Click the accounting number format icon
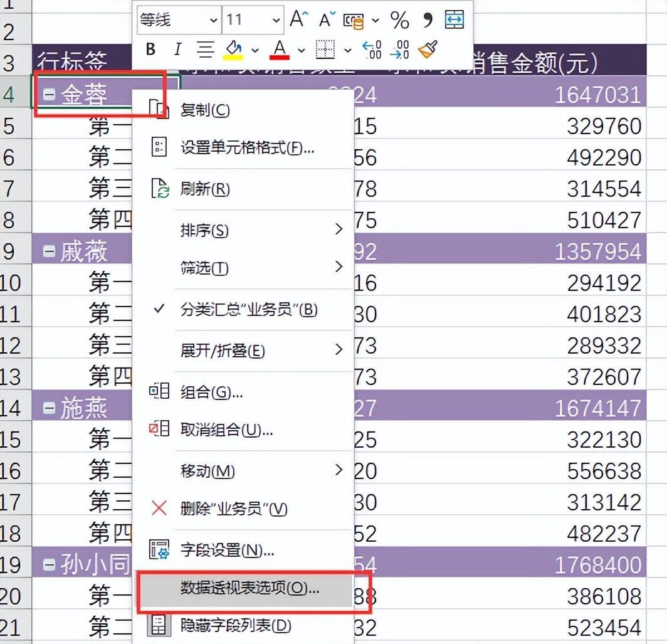Image resolution: width=667 pixels, height=644 pixels. 354,21
